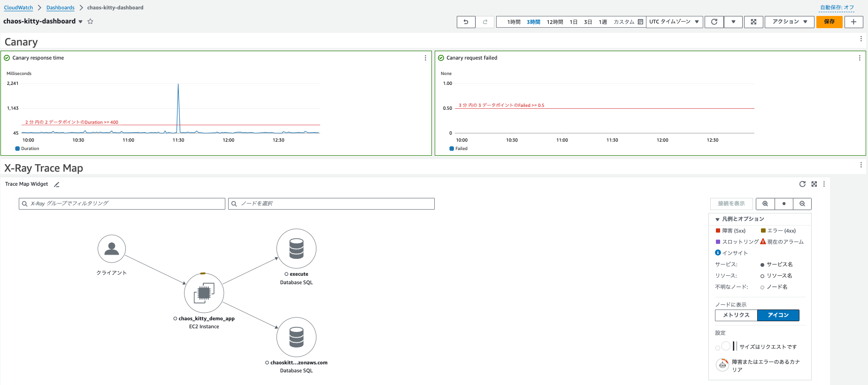This screenshot has height=385, width=868.
Task: Open Canary request failed widget menu
Action: (860, 58)
